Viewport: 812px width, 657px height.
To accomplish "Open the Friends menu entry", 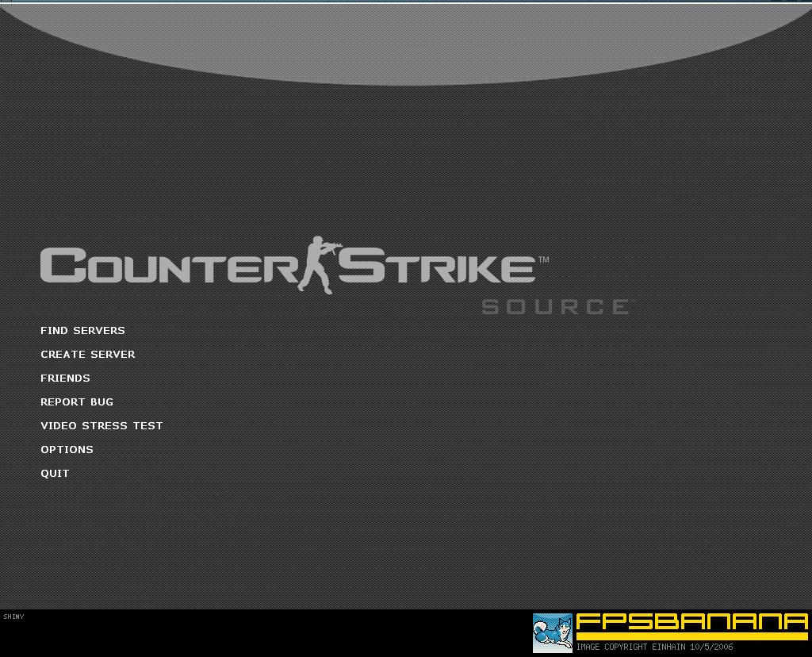I will tap(65, 378).
